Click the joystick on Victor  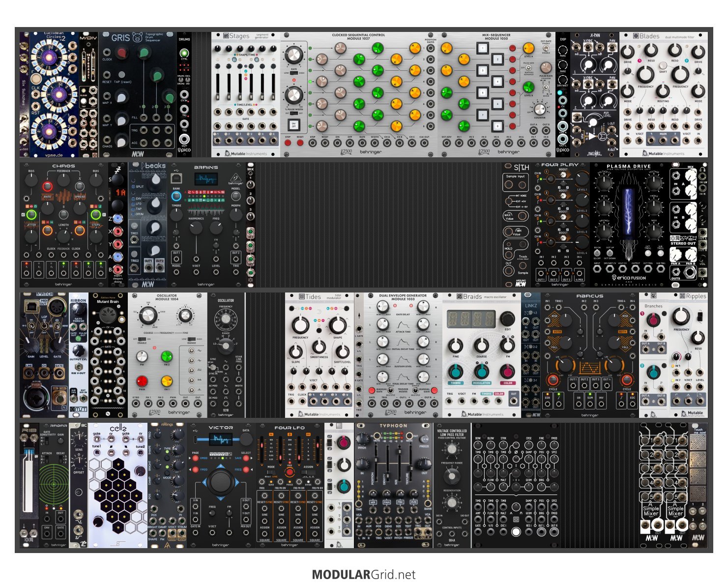click(x=220, y=482)
